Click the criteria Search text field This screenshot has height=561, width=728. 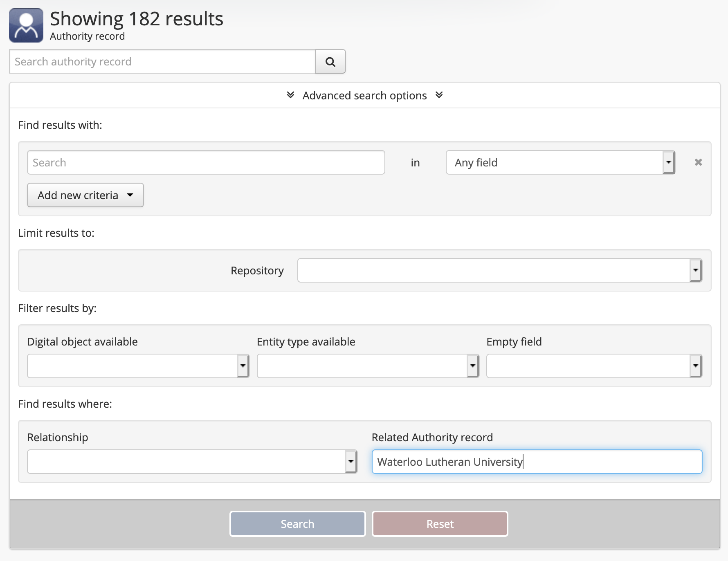pyautogui.click(x=206, y=162)
